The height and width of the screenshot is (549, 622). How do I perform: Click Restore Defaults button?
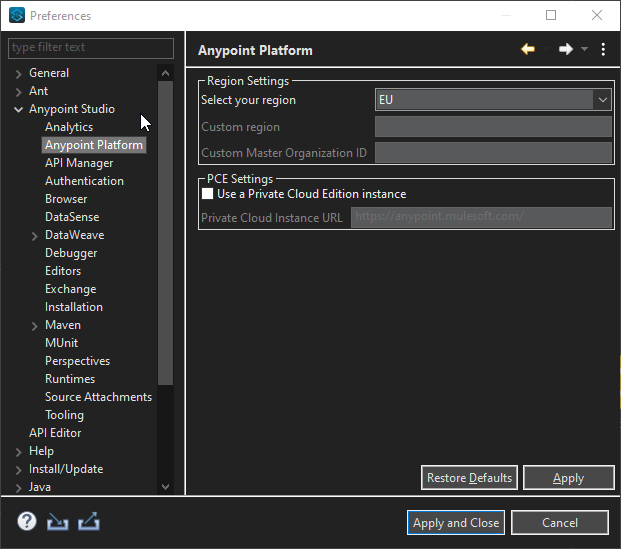coord(469,478)
